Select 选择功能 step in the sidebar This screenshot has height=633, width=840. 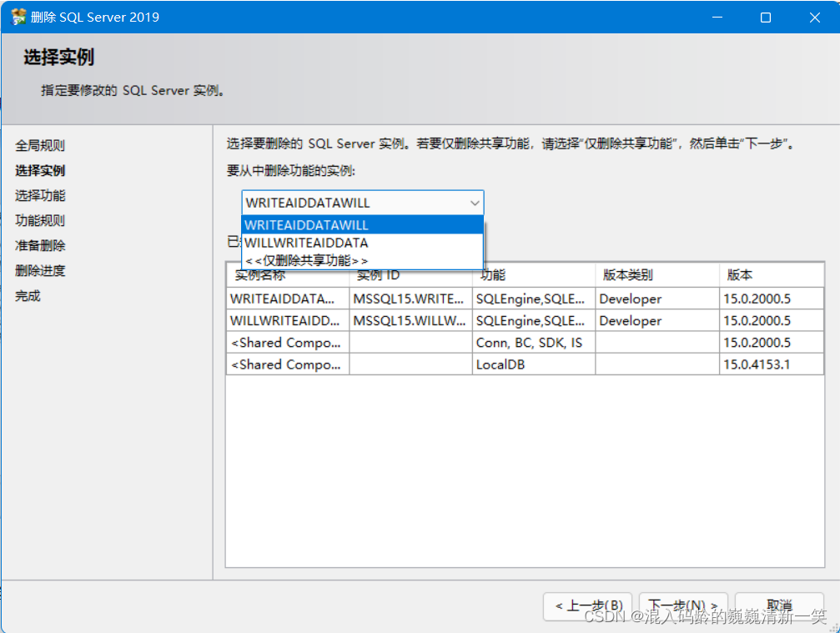tap(40, 195)
